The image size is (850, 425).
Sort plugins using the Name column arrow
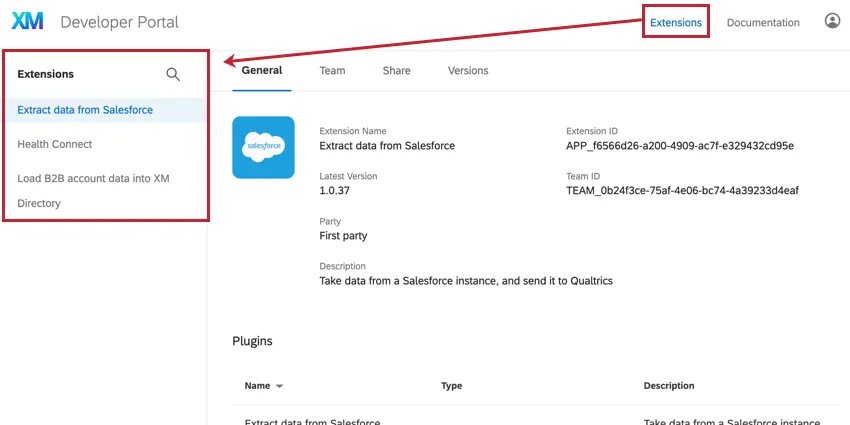(x=280, y=386)
